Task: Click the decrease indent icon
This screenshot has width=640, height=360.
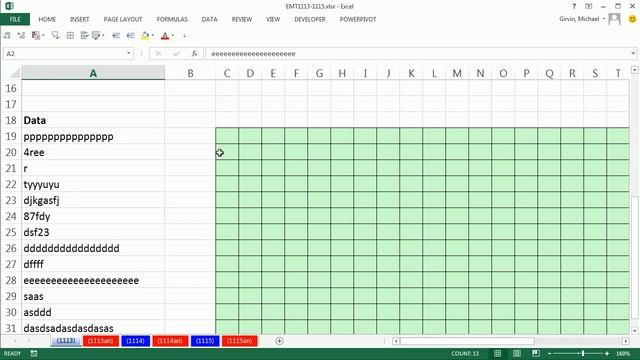Action: coord(131,36)
